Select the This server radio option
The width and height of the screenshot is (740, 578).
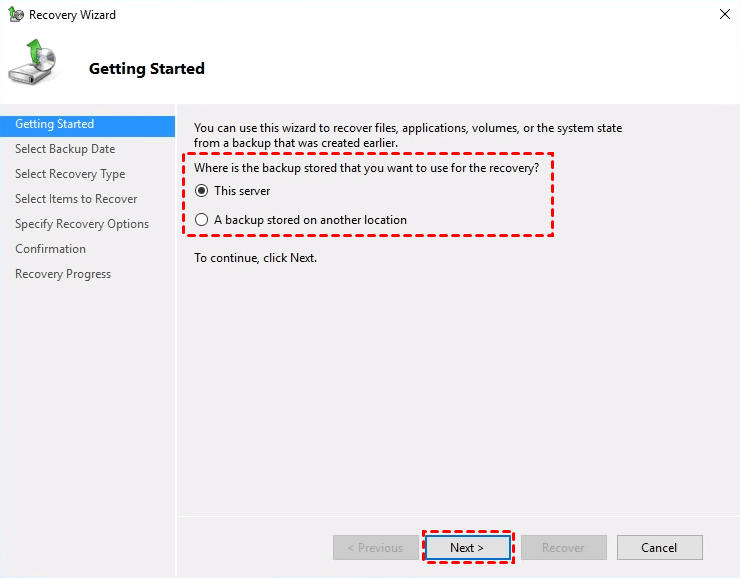pyautogui.click(x=202, y=191)
